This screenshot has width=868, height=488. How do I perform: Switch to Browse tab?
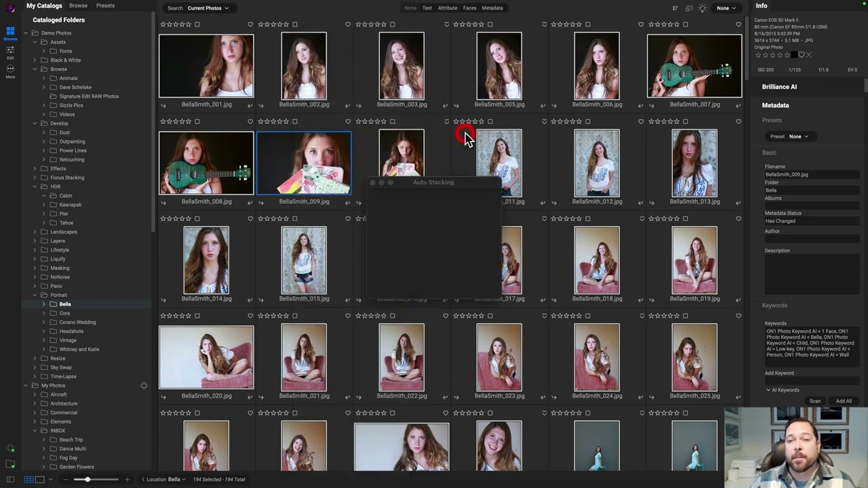point(78,5)
